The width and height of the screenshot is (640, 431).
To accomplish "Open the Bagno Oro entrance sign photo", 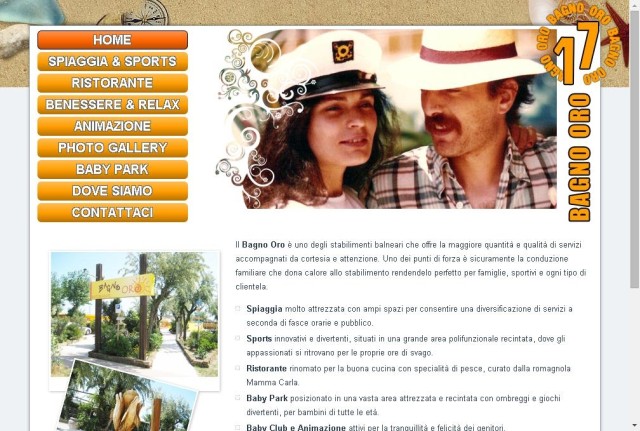I will [134, 314].
